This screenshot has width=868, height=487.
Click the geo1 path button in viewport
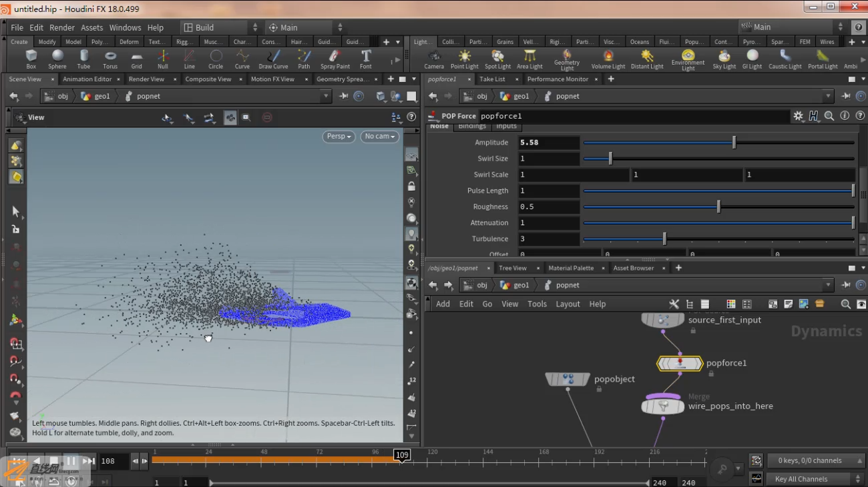coord(95,96)
